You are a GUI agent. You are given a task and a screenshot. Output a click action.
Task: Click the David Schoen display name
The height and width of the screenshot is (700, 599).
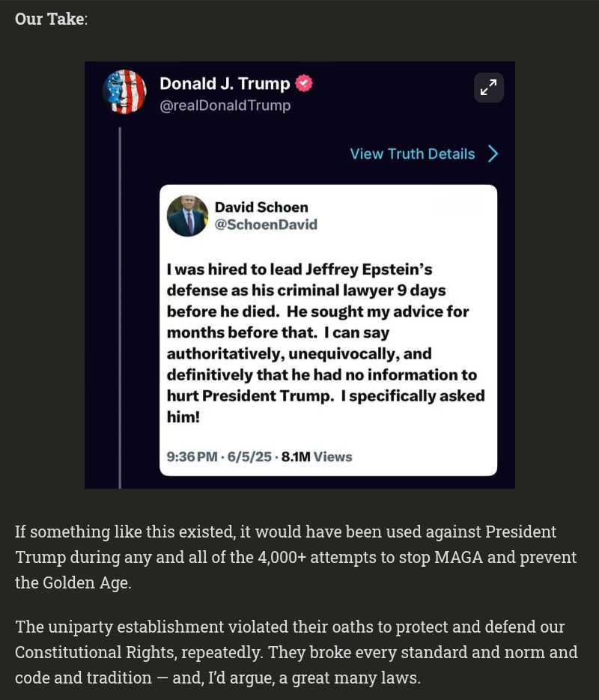pyautogui.click(x=261, y=207)
